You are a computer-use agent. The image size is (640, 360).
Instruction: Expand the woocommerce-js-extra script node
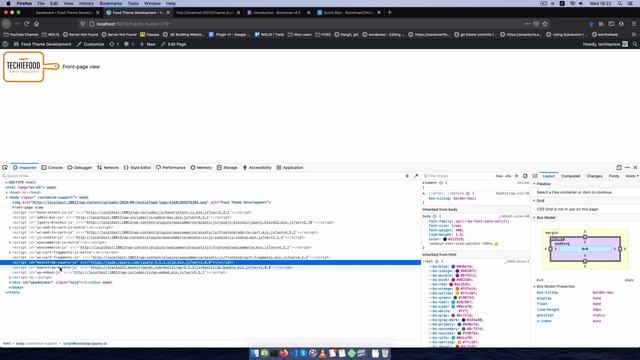(x=10, y=242)
